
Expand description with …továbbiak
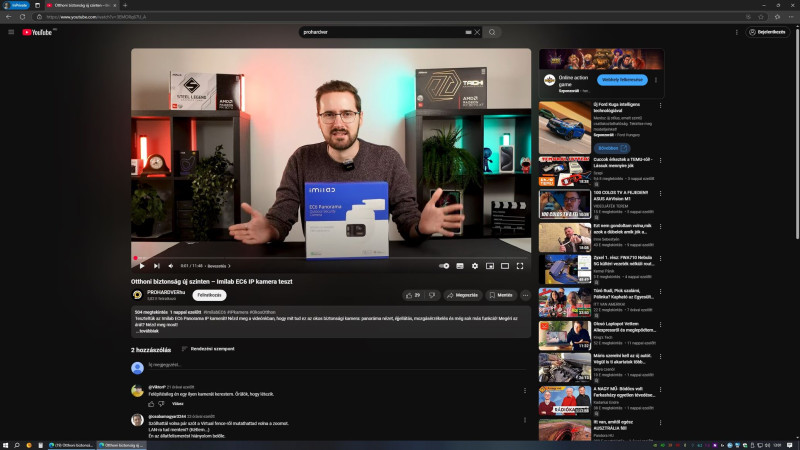coord(148,331)
